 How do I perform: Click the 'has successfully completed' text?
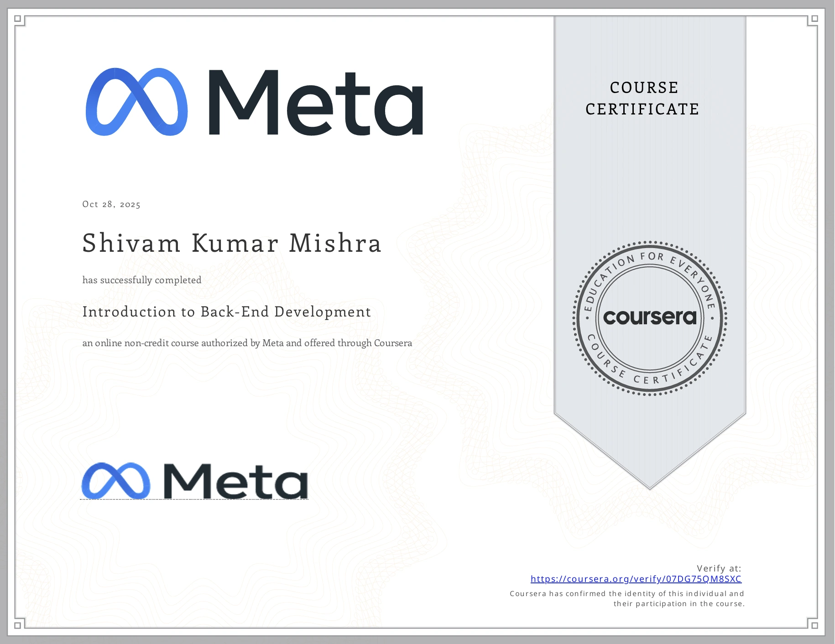pyautogui.click(x=141, y=280)
